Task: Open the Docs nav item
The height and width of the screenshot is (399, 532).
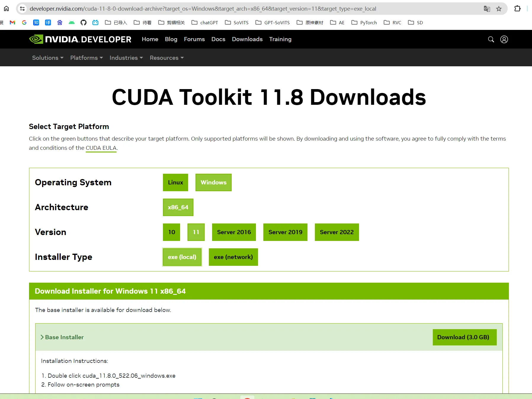Action: pos(218,39)
